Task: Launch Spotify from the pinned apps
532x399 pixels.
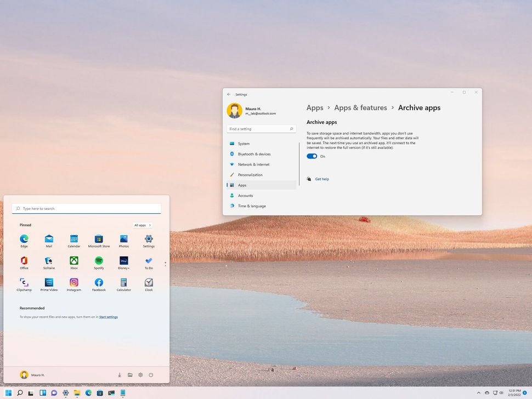Action: click(x=99, y=262)
